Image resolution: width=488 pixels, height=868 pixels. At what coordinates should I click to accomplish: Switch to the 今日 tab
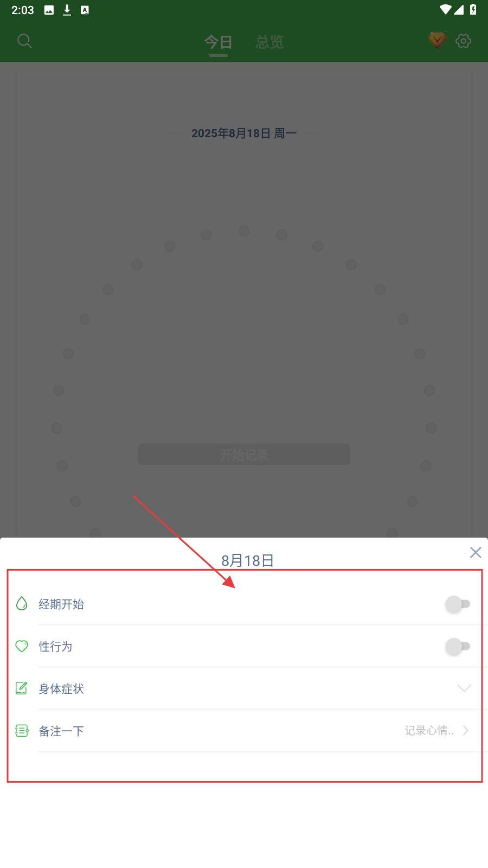click(218, 42)
